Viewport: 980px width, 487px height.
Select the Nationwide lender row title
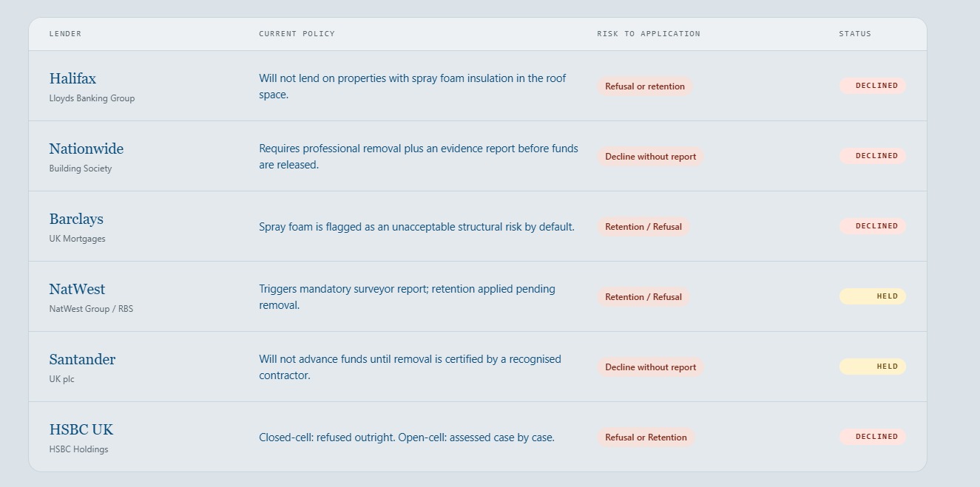pos(87,149)
